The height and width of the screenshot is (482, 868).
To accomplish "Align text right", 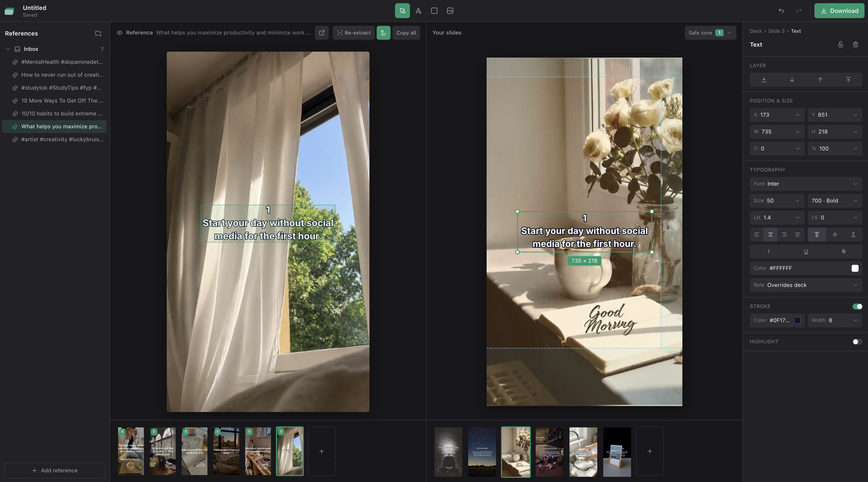I will pos(784,235).
